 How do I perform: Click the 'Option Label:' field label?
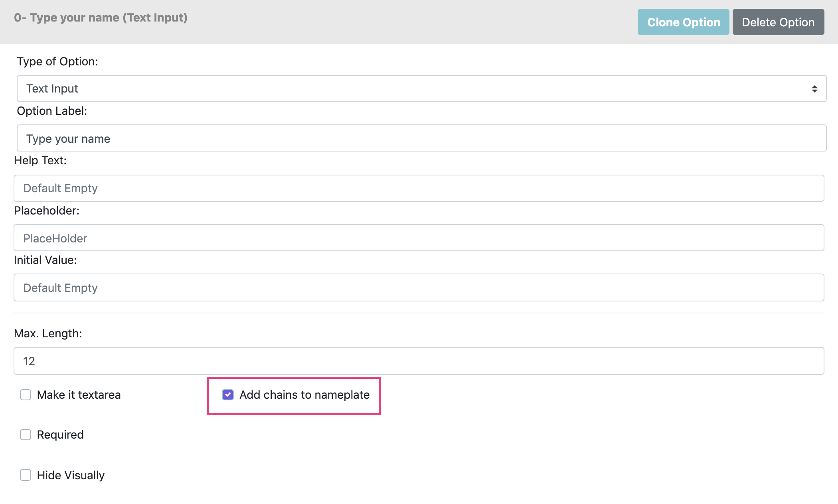(52, 111)
